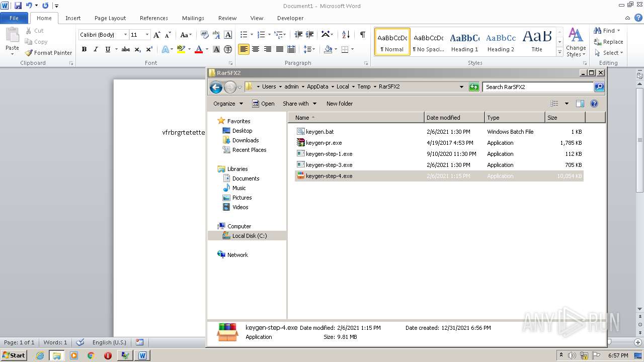Click Explorer help icon
The width and height of the screenshot is (644, 362).
point(594,104)
